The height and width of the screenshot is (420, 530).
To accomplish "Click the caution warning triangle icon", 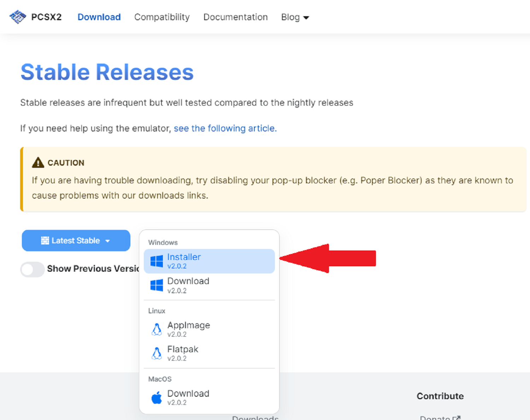I will point(38,162).
